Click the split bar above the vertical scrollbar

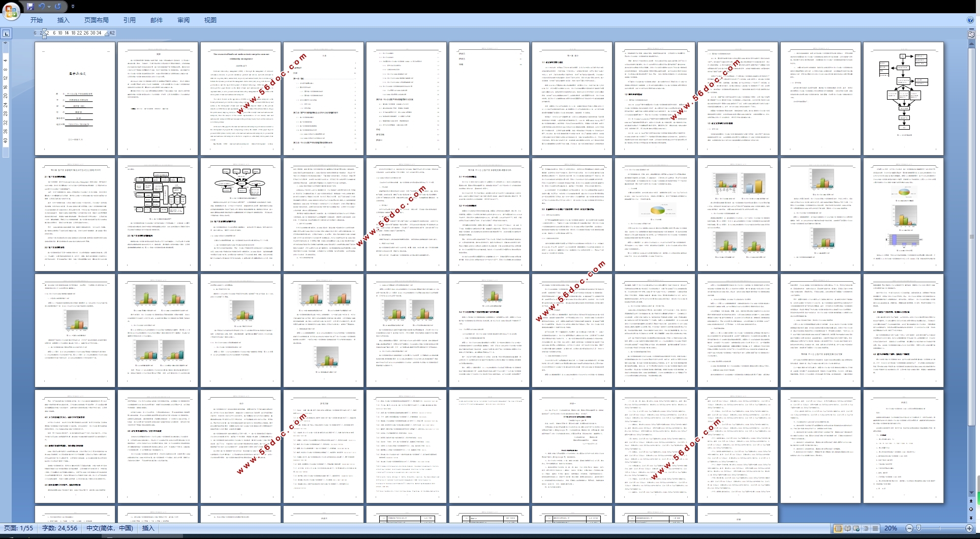[x=971, y=28]
